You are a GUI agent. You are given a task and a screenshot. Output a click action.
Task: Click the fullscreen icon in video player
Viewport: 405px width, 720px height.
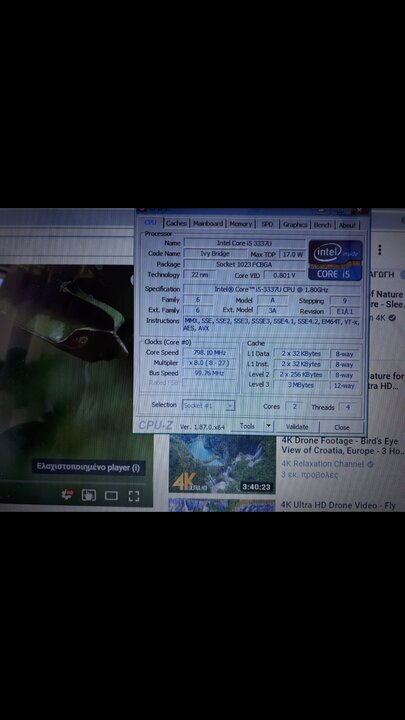(134, 495)
